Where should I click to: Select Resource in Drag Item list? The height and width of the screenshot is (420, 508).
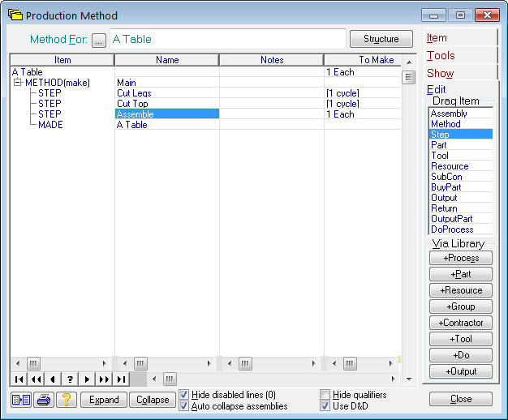(x=461, y=165)
